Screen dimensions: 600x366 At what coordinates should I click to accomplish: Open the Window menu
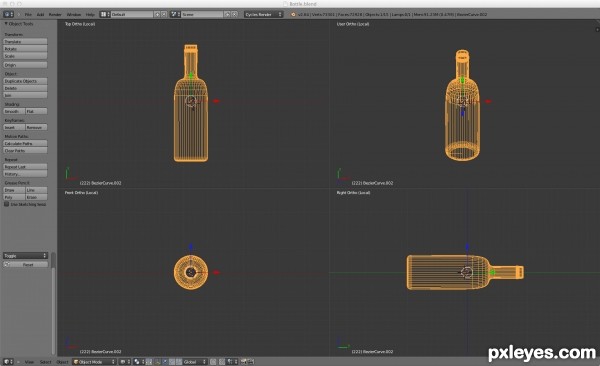point(73,14)
